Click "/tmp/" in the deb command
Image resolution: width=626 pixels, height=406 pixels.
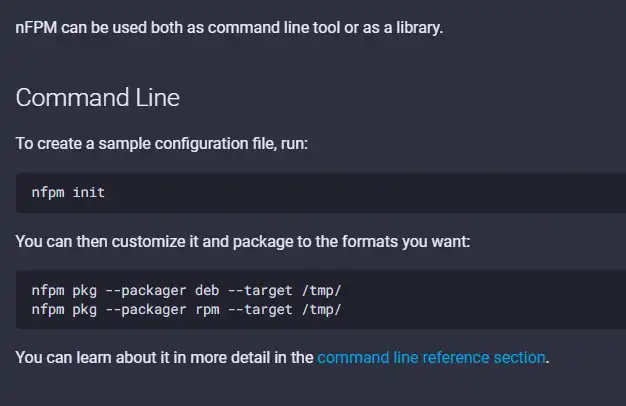click(x=322, y=290)
